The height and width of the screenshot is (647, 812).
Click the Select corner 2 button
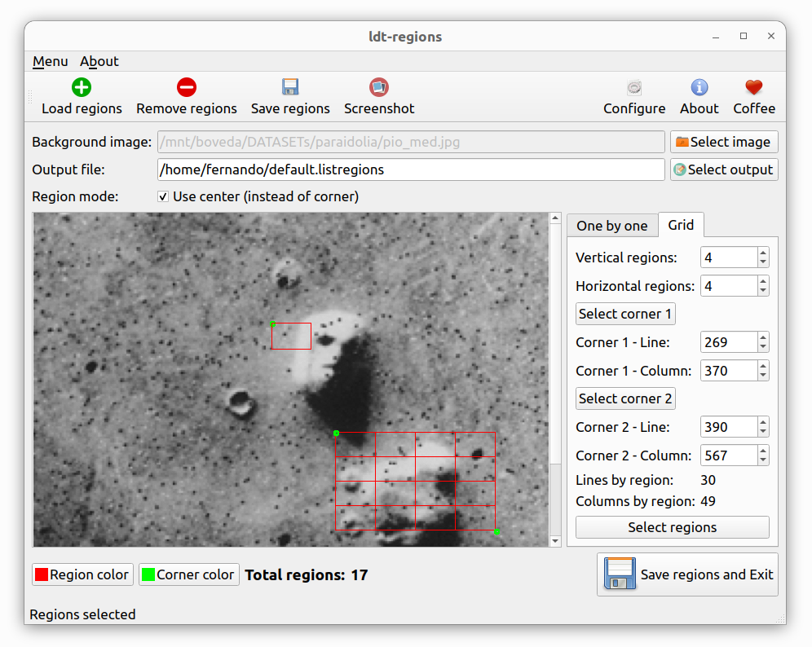(x=625, y=398)
